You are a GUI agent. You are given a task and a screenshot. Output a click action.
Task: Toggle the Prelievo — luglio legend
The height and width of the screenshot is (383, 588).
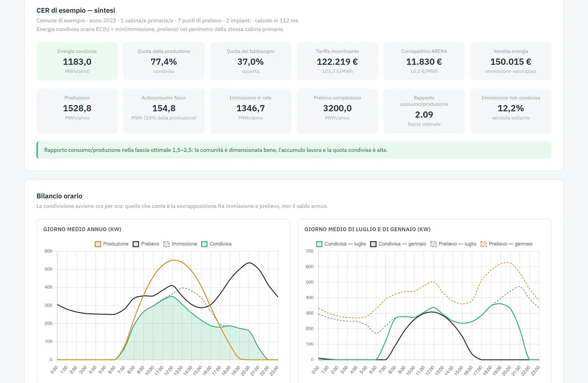pos(454,244)
